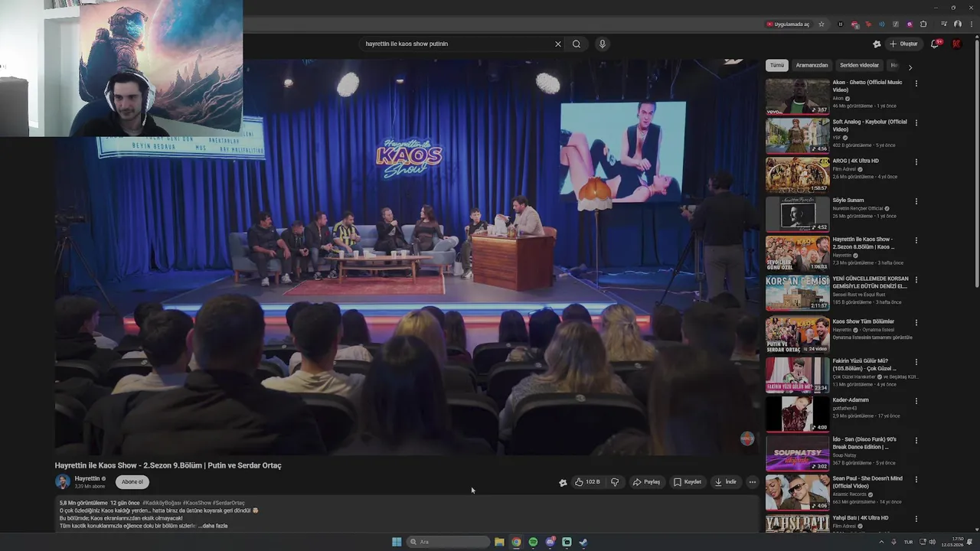This screenshot has height=551, width=980.
Task: Click 'Uygulamada aç' open in app button
Action: 788,24
